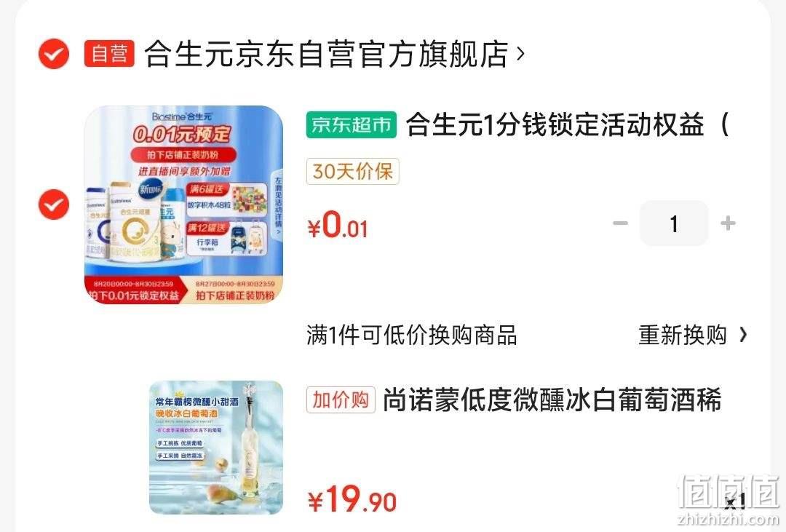The height and width of the screenshot is (532, 786).
Task: Uncheck the store-level selection checkmark
Action: pyautogui.click(x=54, y=54)
